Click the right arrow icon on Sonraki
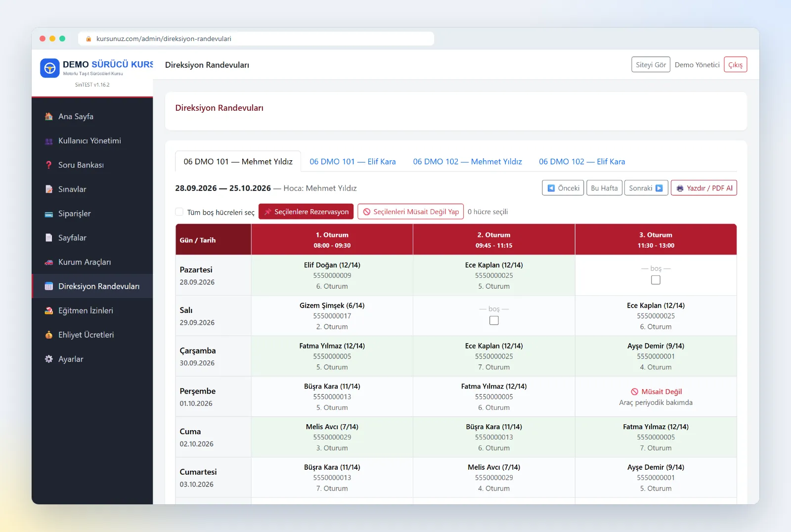Image resolution: width=791 pixels, height=532 pixels. point(659,188)
